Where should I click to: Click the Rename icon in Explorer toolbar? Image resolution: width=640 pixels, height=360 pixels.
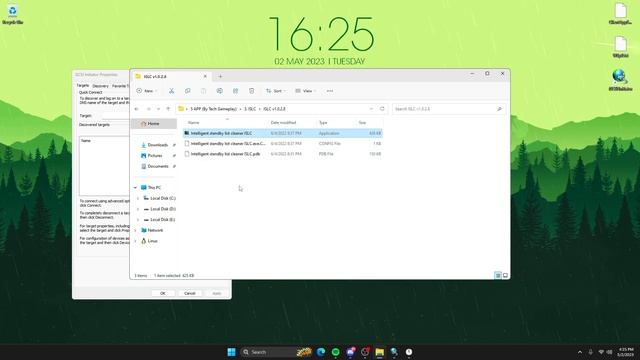click(220, 91)
